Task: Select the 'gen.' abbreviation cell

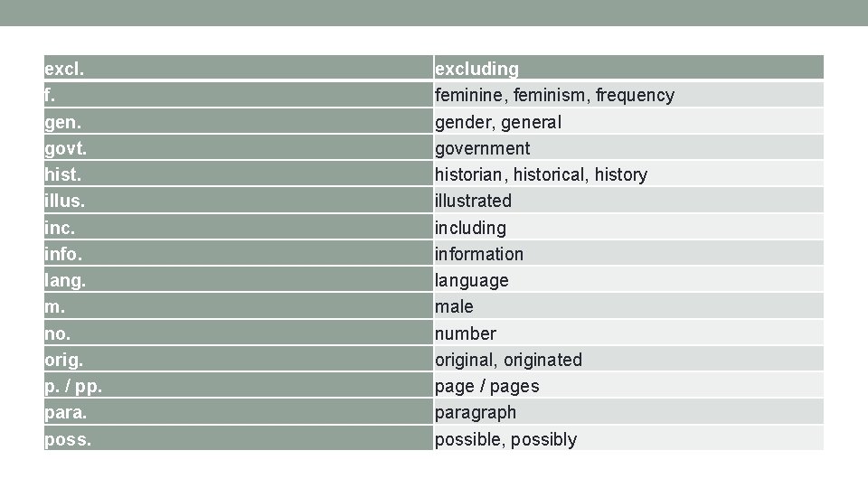Action: [61, 121]
